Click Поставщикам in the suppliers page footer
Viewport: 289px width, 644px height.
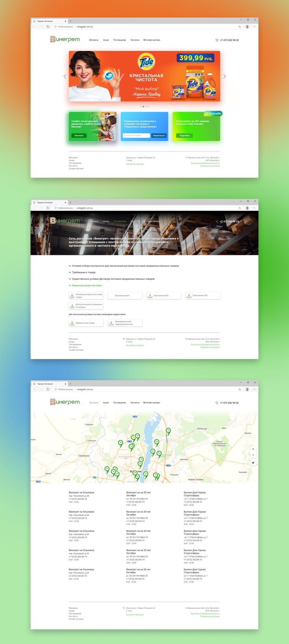(75, 344)
